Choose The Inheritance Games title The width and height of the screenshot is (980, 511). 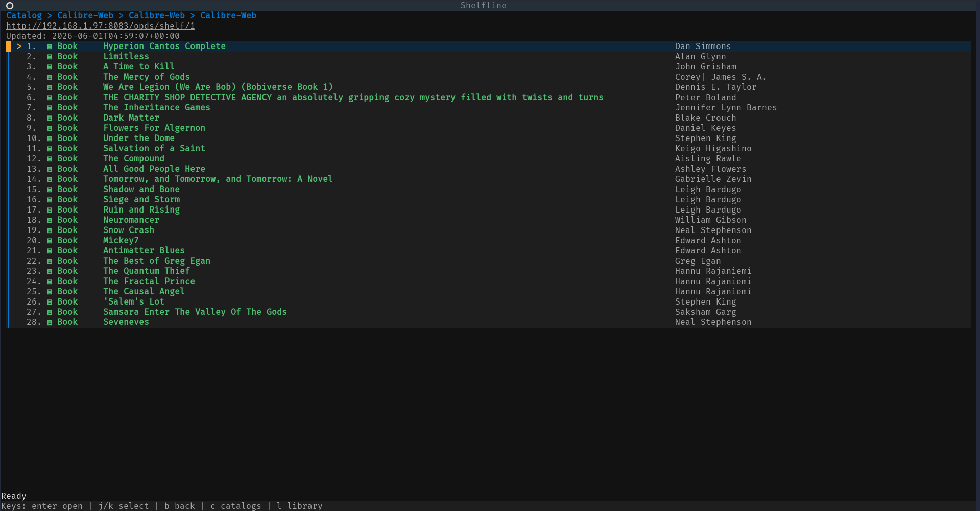(x=157, y=107)
